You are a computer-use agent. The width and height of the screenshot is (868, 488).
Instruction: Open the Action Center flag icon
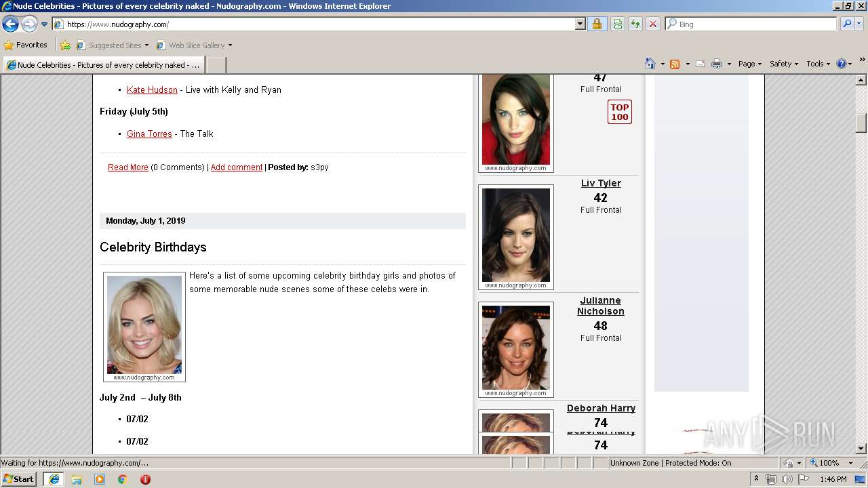(804, 479)
